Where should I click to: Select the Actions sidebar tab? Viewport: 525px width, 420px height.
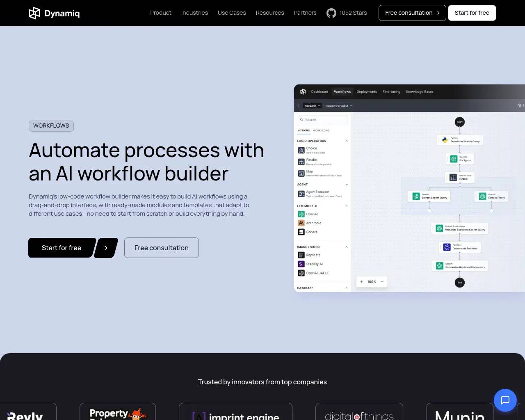coord(304,130)
